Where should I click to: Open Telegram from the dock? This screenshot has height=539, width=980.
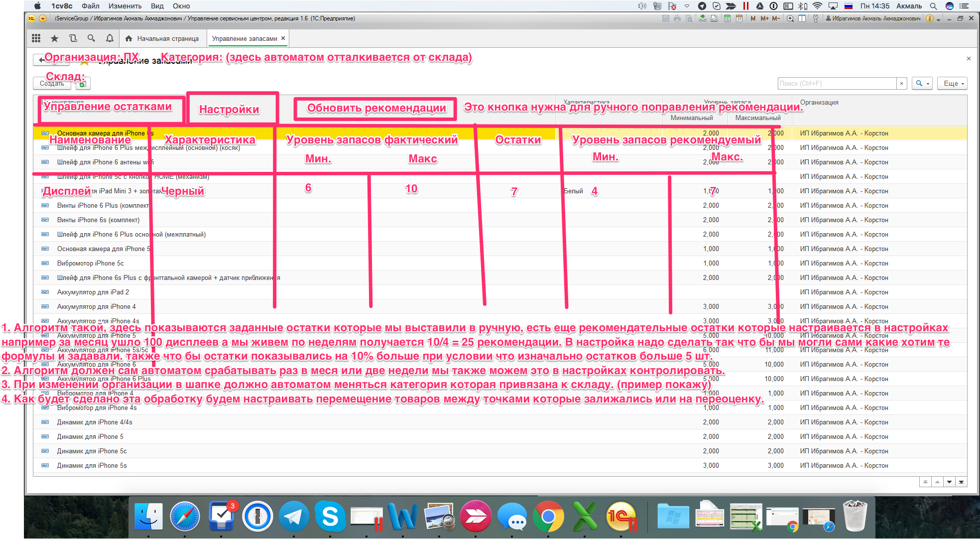pos(293,517)
